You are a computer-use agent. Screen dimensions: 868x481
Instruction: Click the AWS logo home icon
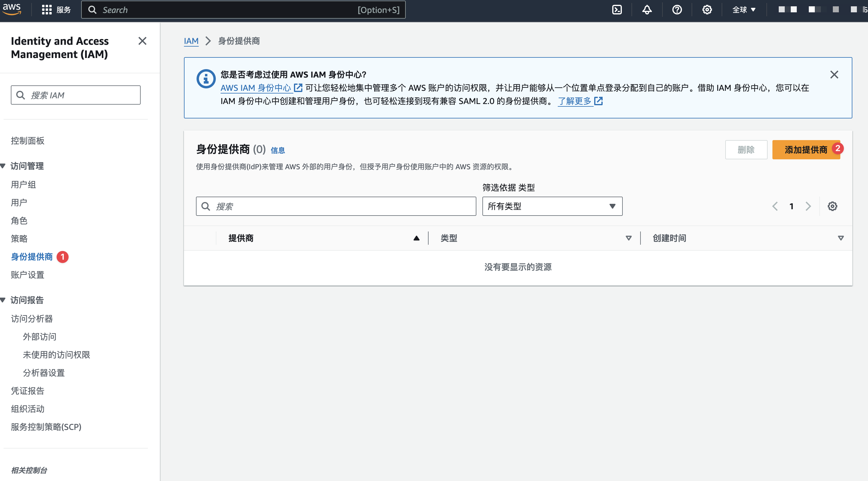(x=12, y=9)
